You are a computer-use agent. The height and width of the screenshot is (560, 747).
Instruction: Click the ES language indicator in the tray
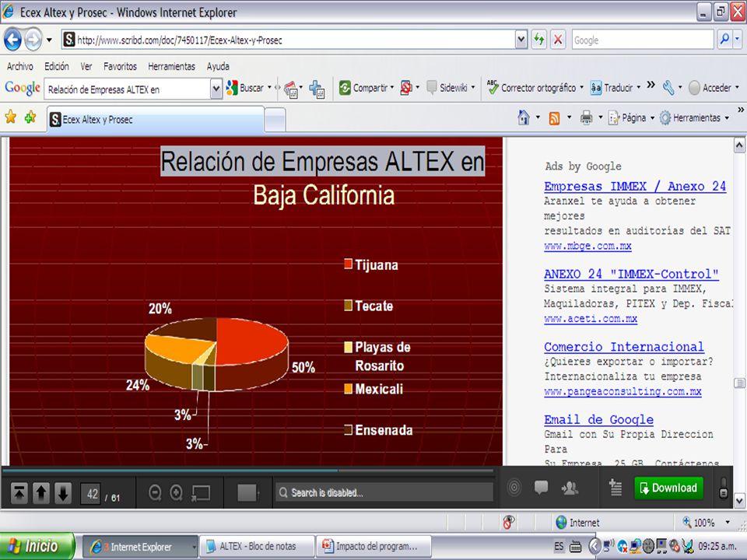[x=559, y=546]
